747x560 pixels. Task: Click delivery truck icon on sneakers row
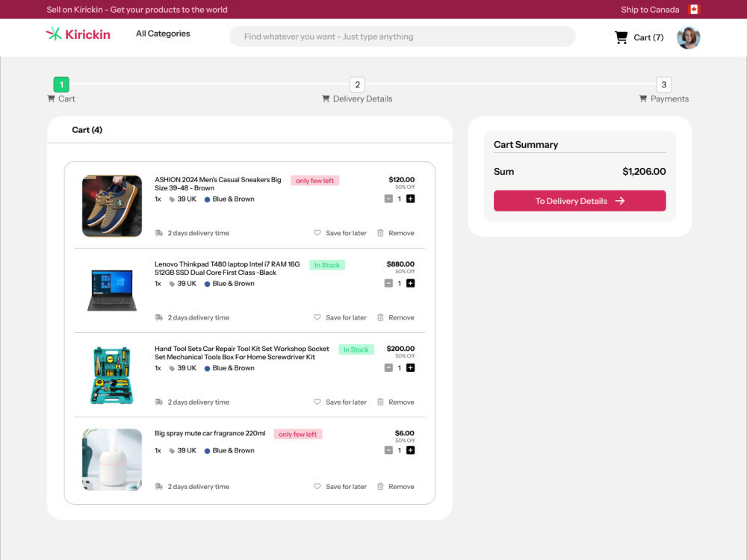click(x=159, y=233)
